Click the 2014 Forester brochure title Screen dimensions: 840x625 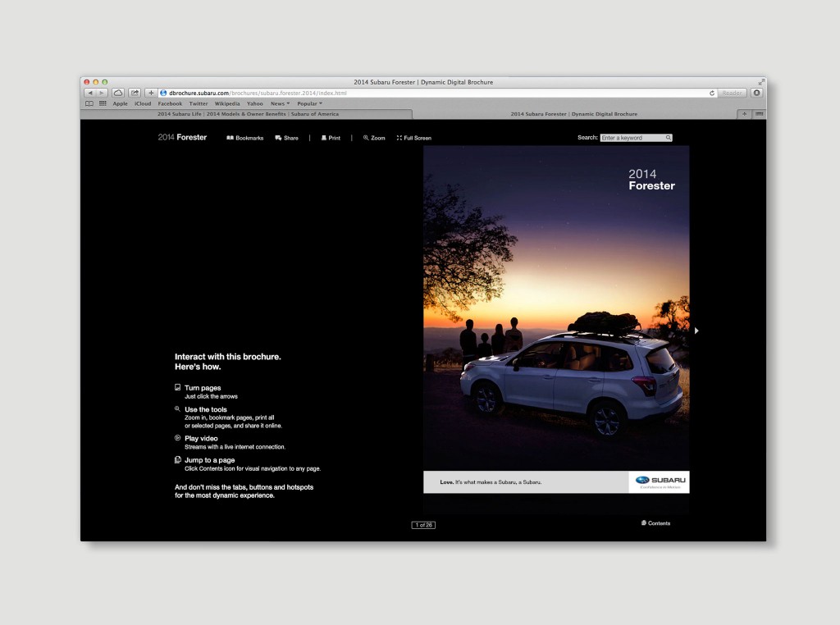click(182, 138)
